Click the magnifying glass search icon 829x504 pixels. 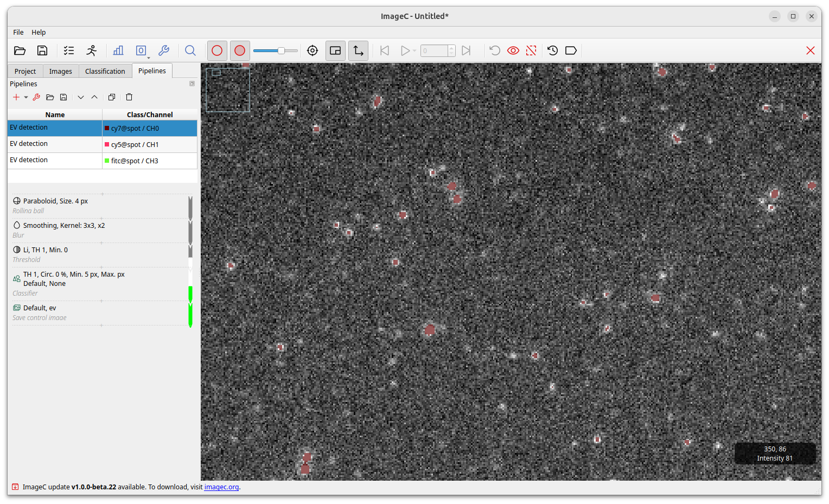190,50
